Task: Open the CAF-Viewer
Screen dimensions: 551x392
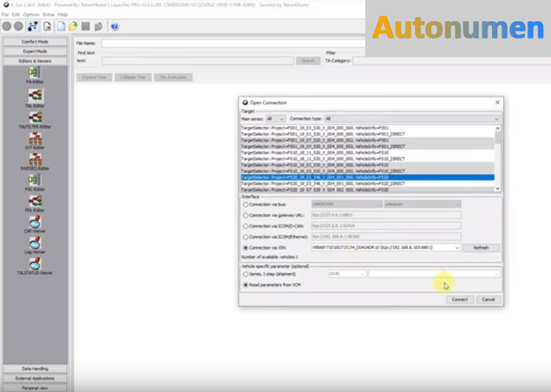Action: click(x=35, y=224)
